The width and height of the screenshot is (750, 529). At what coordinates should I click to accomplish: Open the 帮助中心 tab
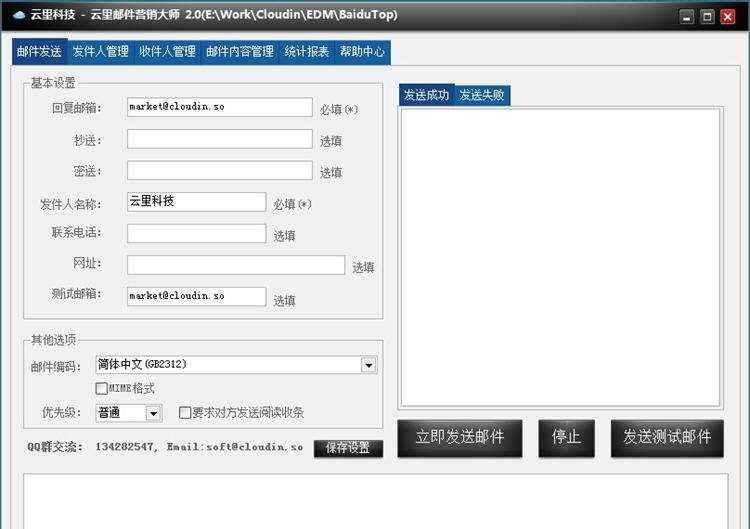click(362, 52)
